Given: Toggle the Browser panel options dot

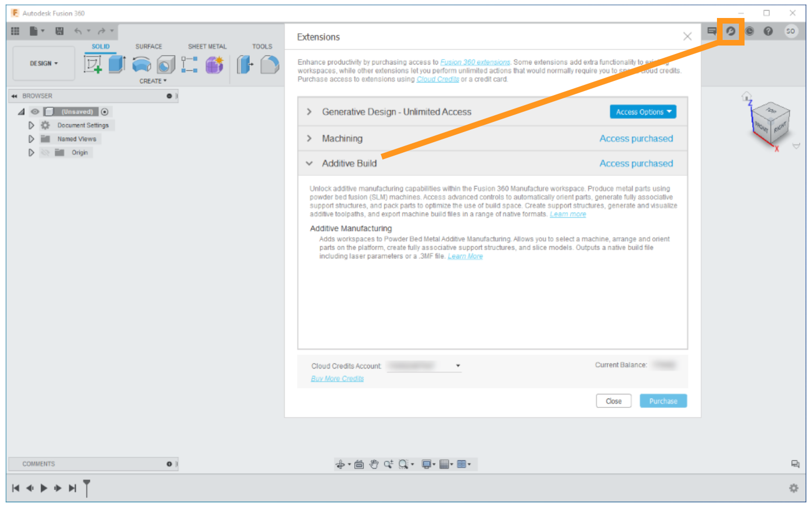Looking at the screenshot, I should (x=169, y=96).
